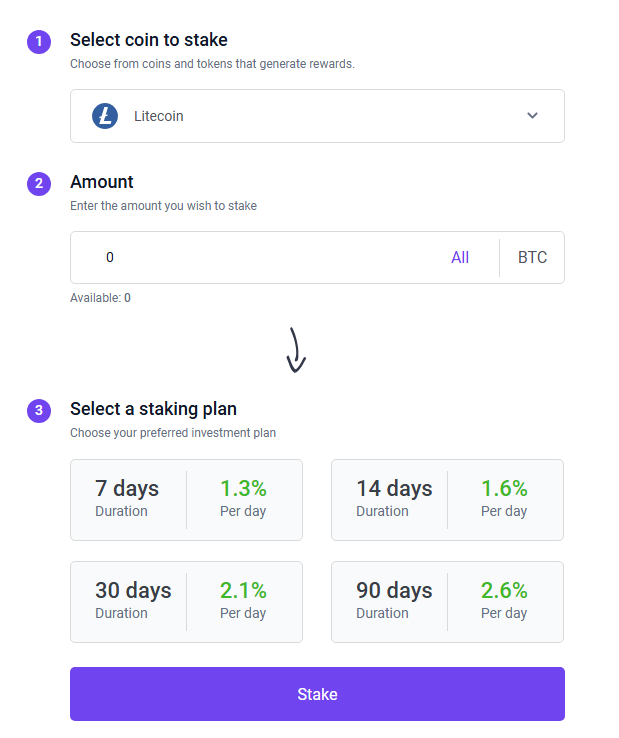Click the 1.6% per day rate
Screen dimensions: 619x738
(504, 489)
